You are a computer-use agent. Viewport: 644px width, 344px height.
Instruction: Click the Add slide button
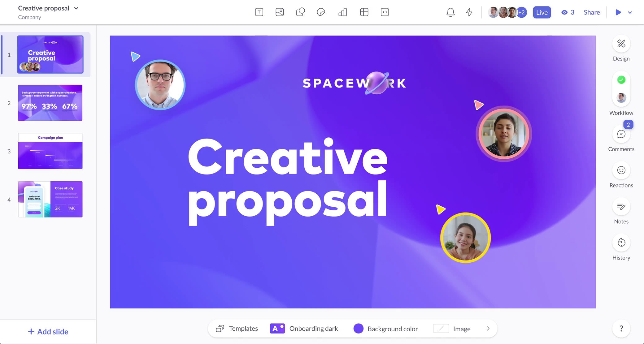(48, 331)
